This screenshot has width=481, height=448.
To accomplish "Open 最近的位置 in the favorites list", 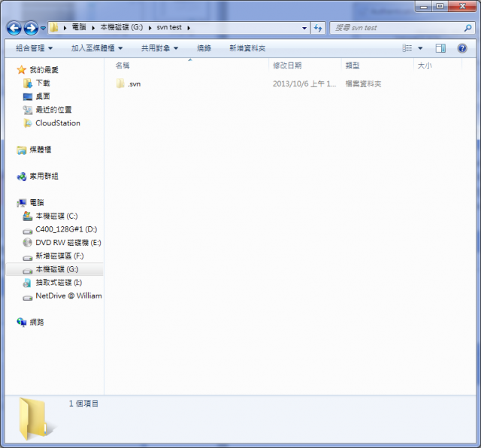I will [x=53, y=110].
